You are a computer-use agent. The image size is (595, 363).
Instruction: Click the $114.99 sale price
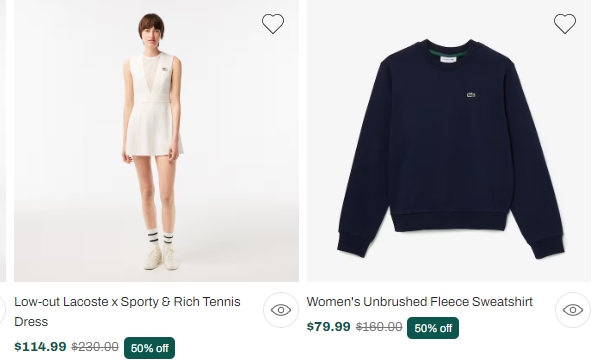[x=40, y=346]
